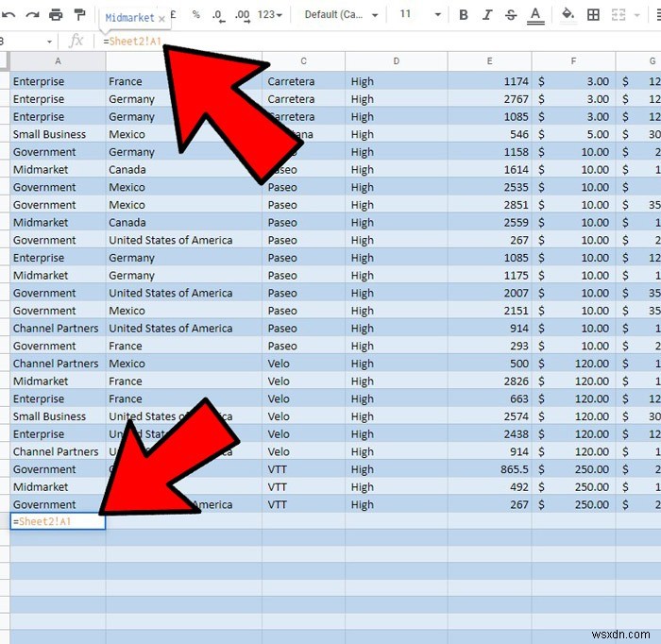
Task: Click the cell with value 2851
Action: (489, 205)
